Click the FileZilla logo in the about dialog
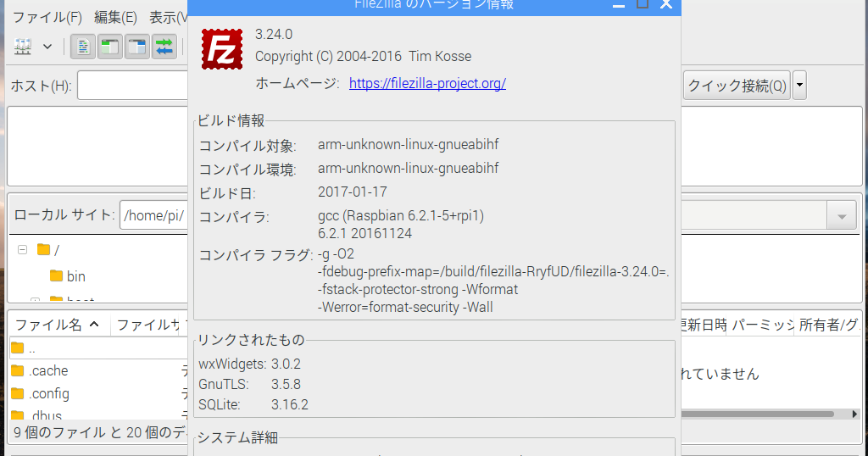Image resolution: width=868 pixels, height=456 pixels. 222,49
